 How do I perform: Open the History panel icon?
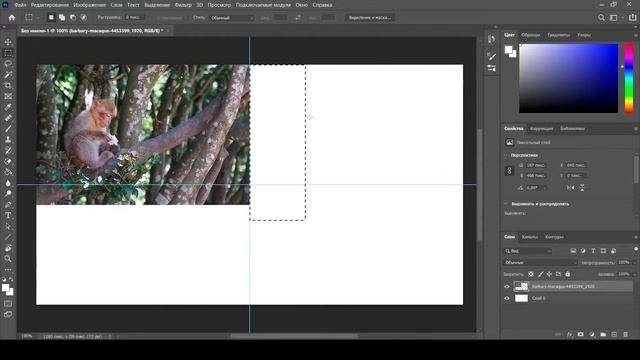point(491,39)
